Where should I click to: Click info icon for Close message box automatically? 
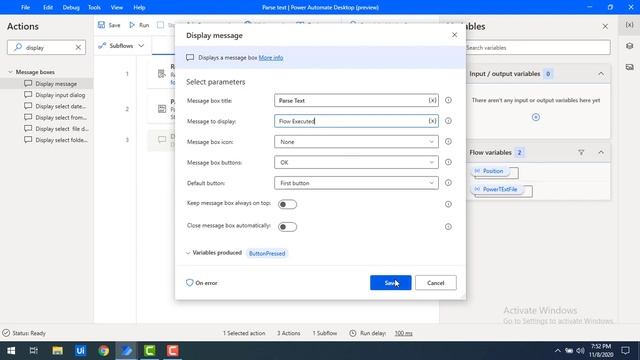pos(448,227)
